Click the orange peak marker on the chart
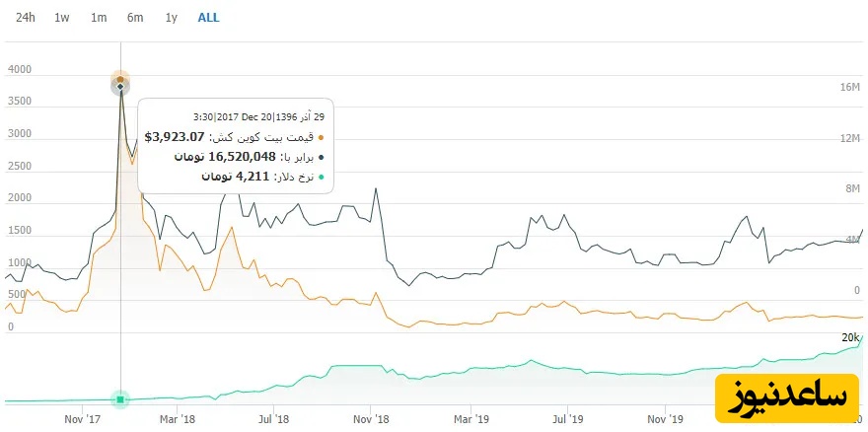The image size is (868, 432). tap(120, 80)
